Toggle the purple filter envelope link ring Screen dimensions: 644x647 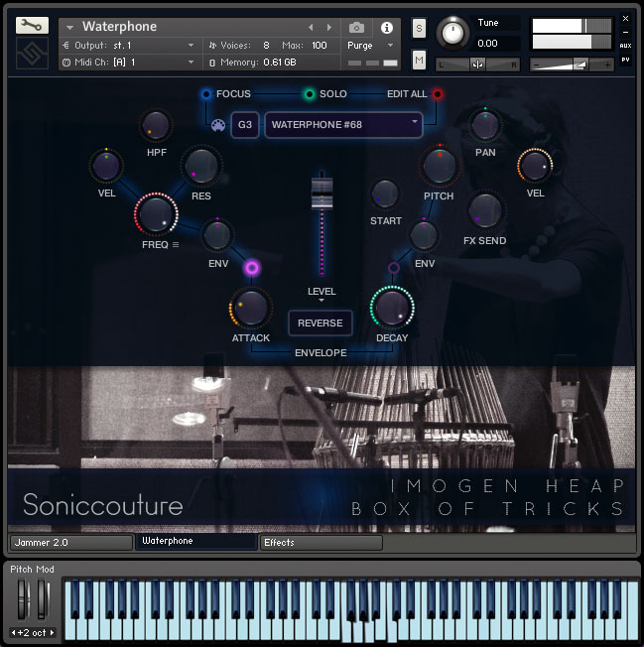[x=252, y=268]
